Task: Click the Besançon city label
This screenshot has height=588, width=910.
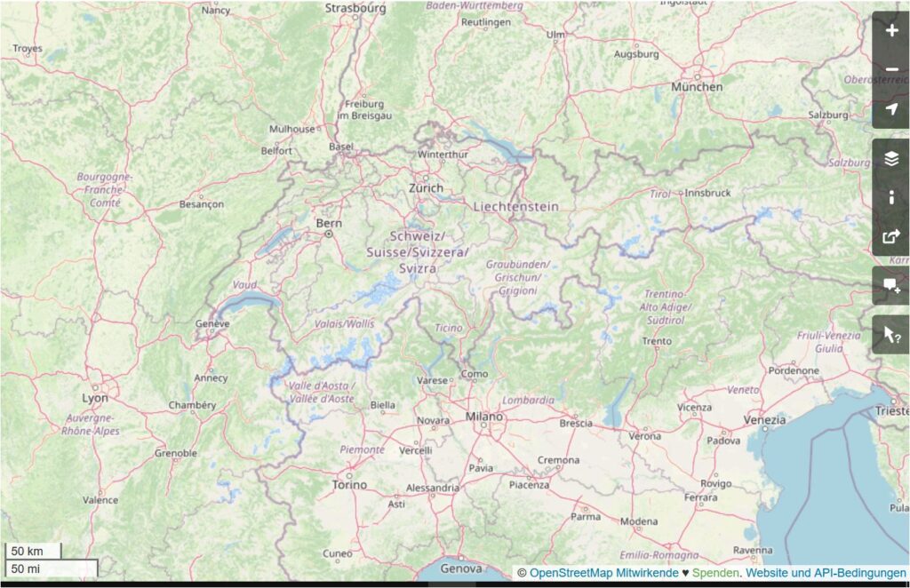Action: (202, 204)
